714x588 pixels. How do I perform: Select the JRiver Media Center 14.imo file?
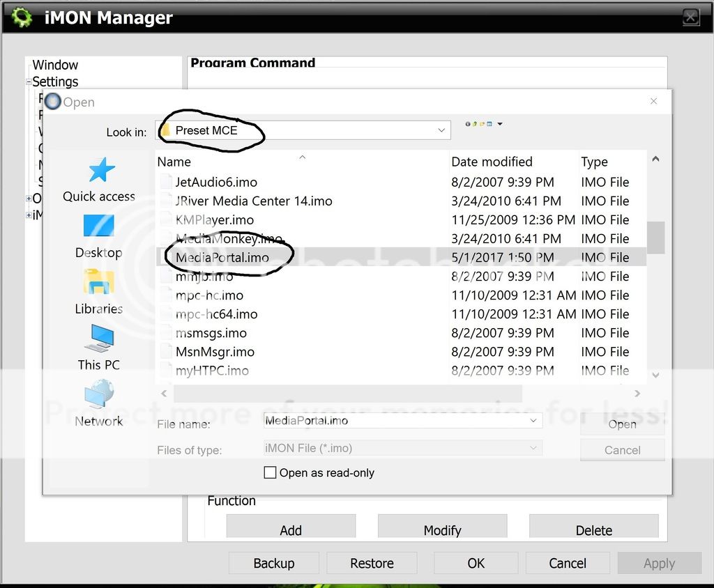pyautogui.click(x=254, y=201)
